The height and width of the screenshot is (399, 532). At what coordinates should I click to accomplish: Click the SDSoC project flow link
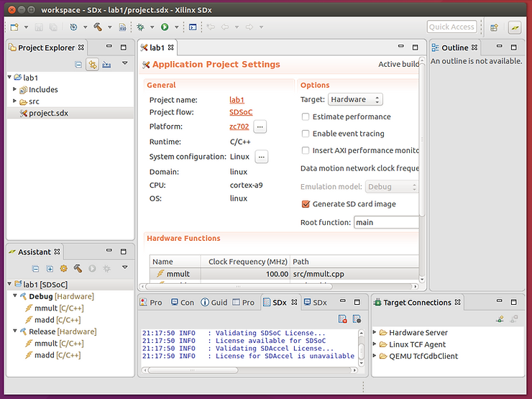pyautogui.click(x=241, y=112)
